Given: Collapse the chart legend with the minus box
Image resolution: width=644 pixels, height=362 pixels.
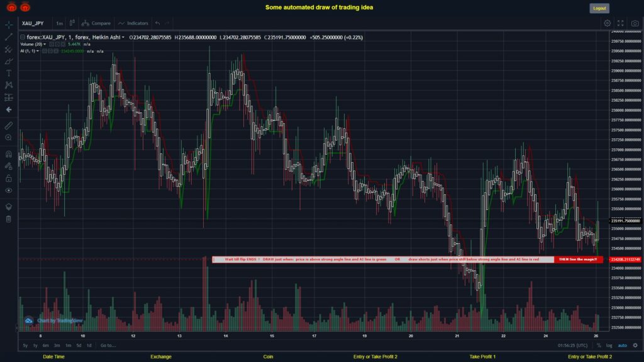Looking at the screenshot, I should pos(23,37).
